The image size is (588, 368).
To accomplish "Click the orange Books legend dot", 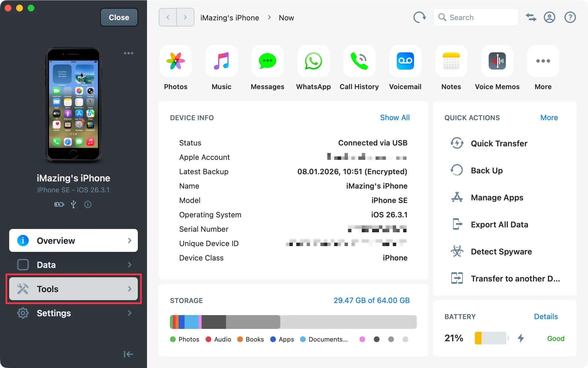I will pos(240,339).
